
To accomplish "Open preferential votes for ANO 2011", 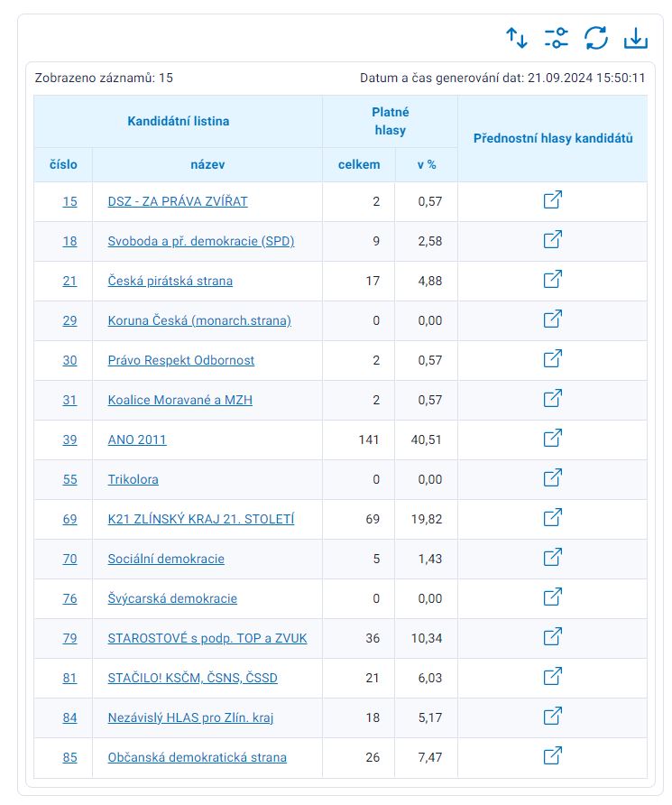I will coord(552,438).
